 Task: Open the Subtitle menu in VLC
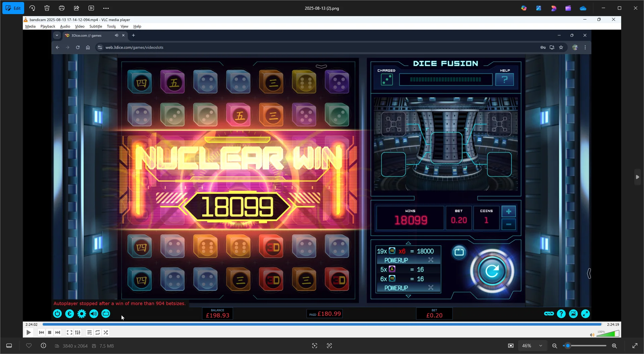coord(96,26)
